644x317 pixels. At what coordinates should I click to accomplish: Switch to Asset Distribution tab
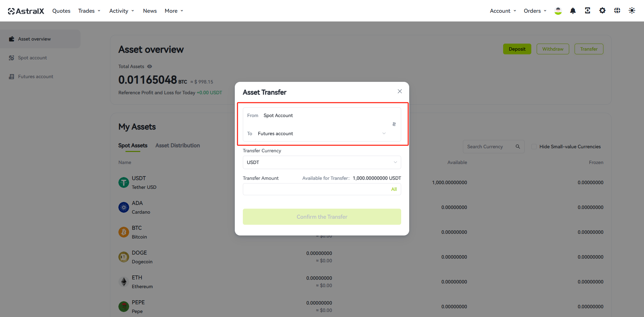coord(178,146)
